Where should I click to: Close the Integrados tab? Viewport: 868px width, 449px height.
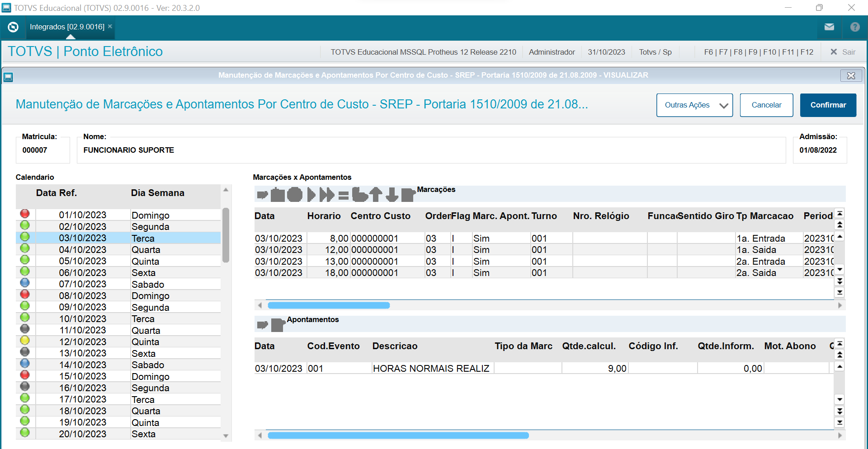click(x=110, y=26)
